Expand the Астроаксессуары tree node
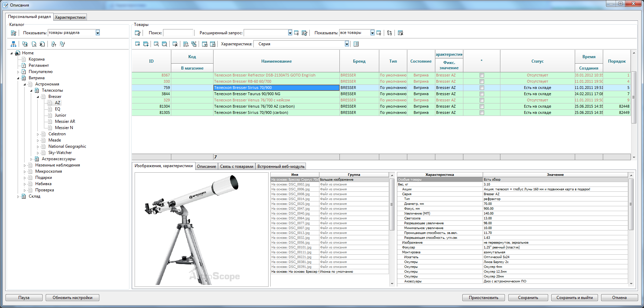Image resolution: width=644 pixels, height=308 pixels. [x=31, y=159]
